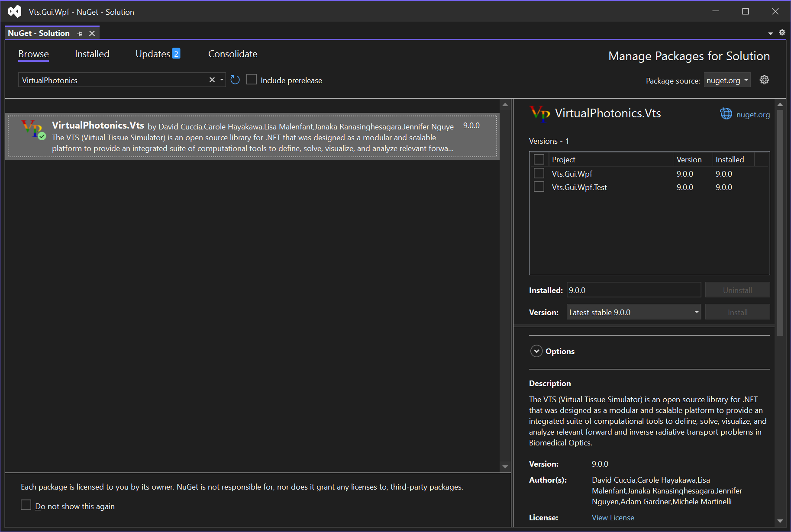Click the Updates count badge 2
791x532 pixels.
176,53
